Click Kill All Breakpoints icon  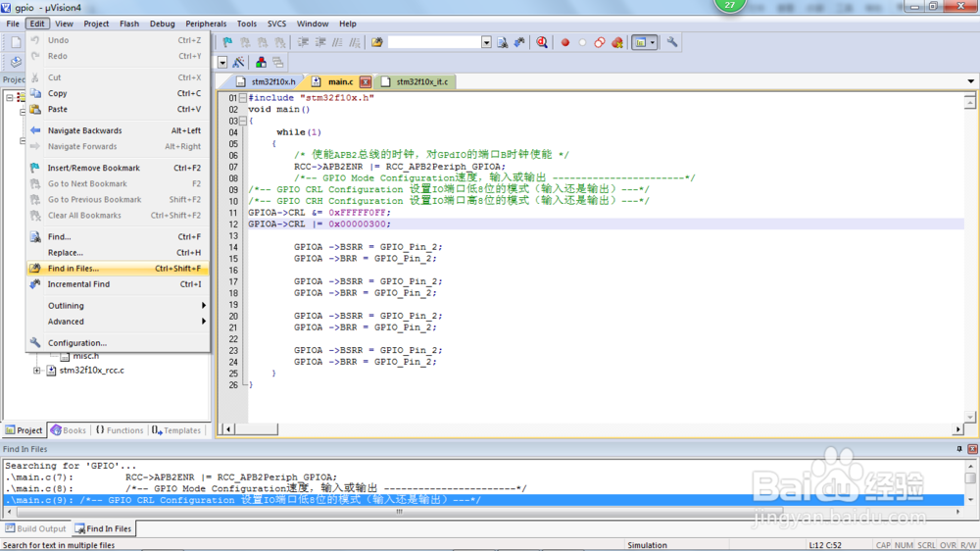616,42
